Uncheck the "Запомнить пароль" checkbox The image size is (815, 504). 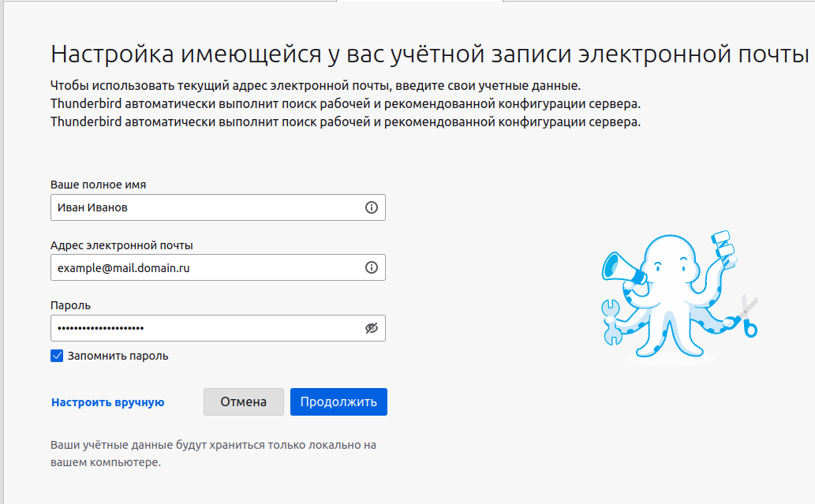[x=57, y=356]
